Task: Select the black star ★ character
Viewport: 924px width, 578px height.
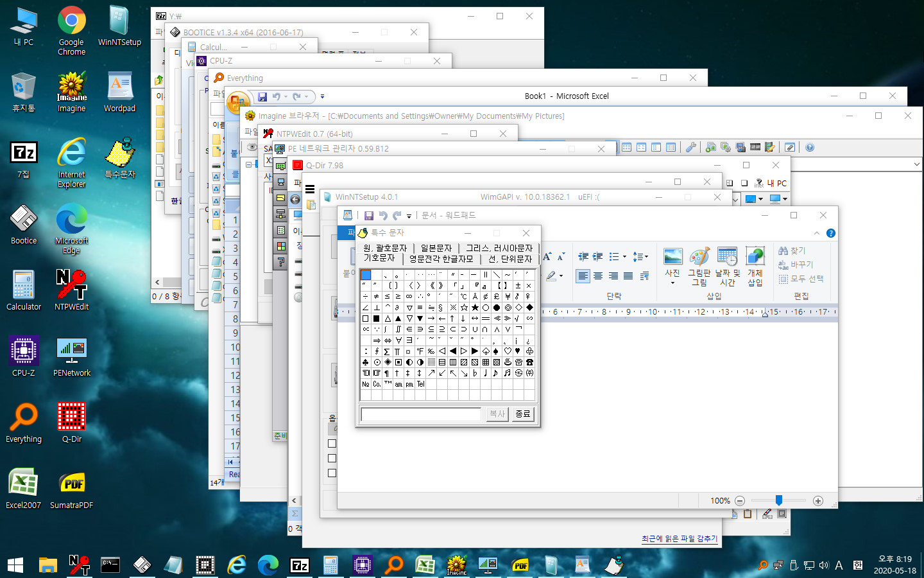Action: 475,308
